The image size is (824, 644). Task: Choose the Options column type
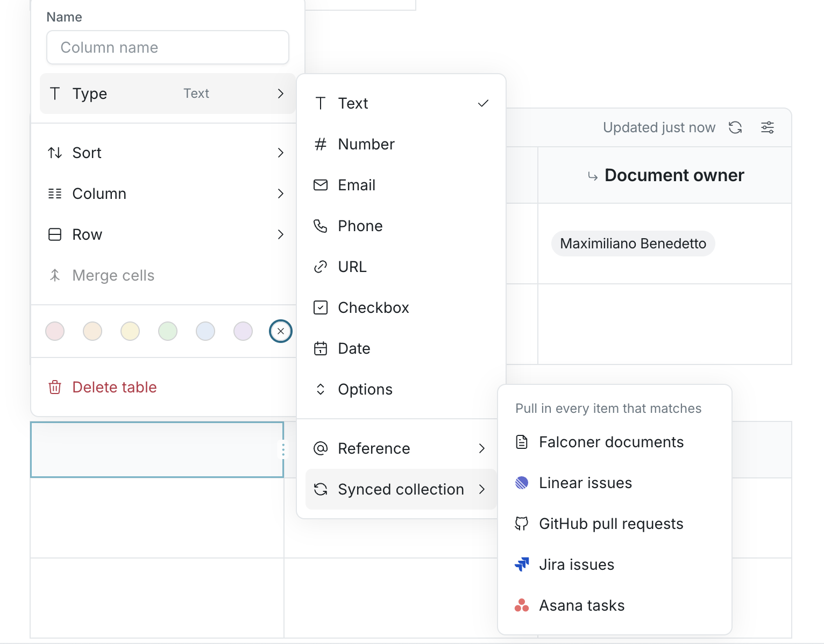tap(401, 389)
